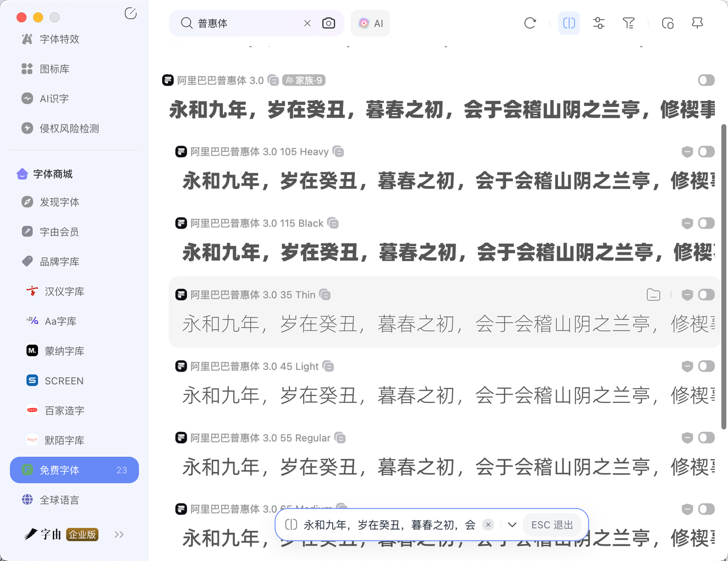
Task: Click the copy icon next to 105 Heavy
Action: click(x=338, y=152)
